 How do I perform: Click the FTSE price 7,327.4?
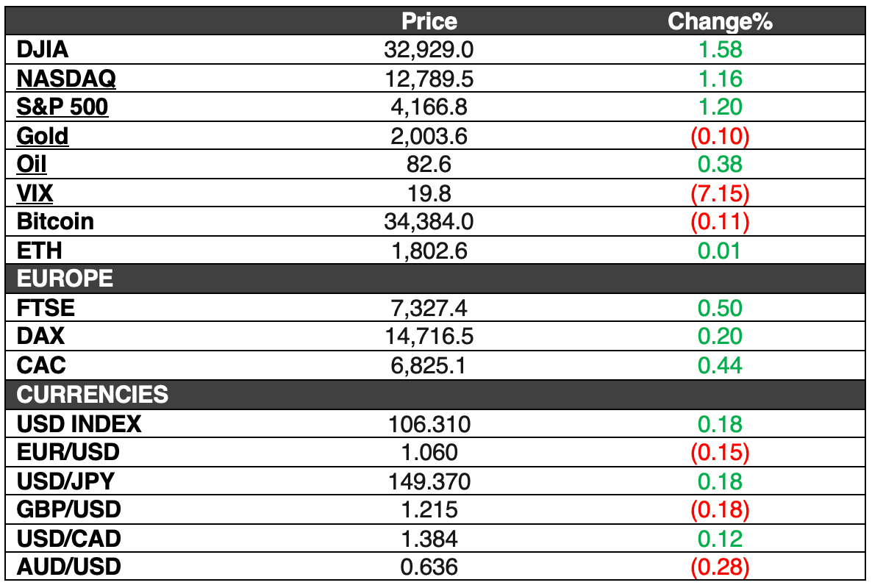[429, 309]
